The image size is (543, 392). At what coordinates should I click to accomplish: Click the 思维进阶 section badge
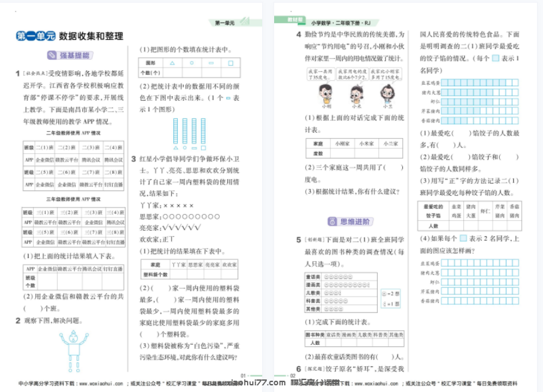(350, 222)
